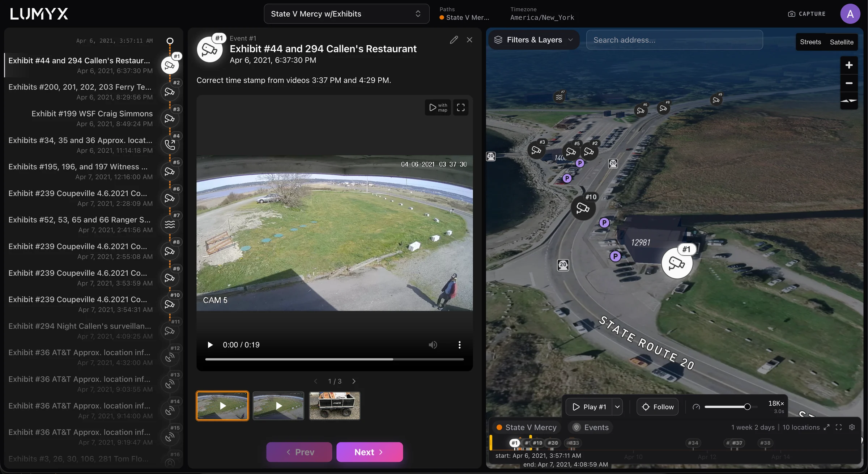
Task: Select the first video thumbnail
Action: coord(222,406)
